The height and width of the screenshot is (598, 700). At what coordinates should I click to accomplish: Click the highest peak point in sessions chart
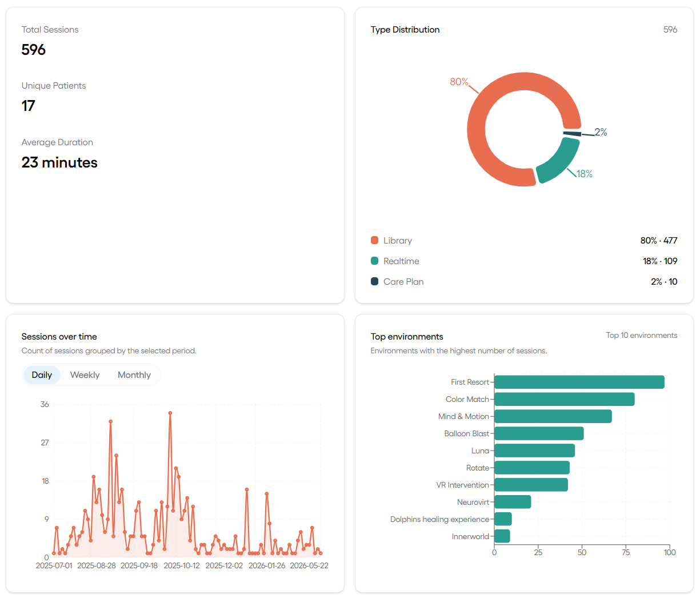coord(170,413)
